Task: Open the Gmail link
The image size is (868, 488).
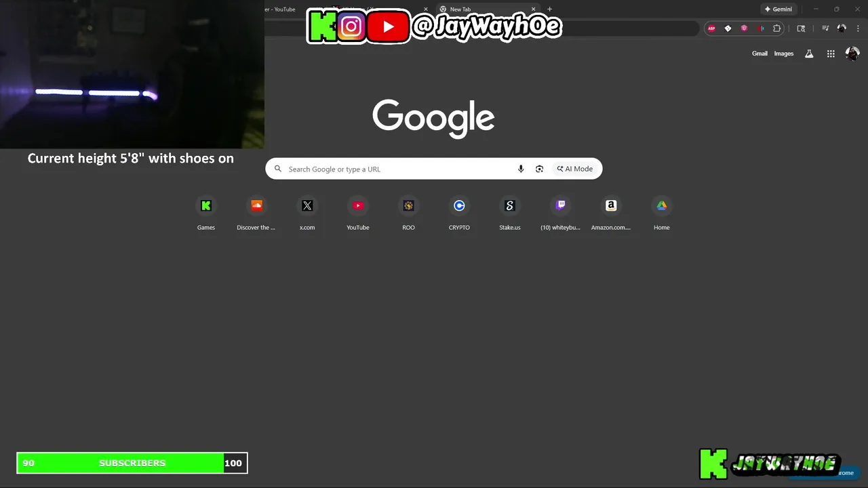Action: click(x=759, y=54)
